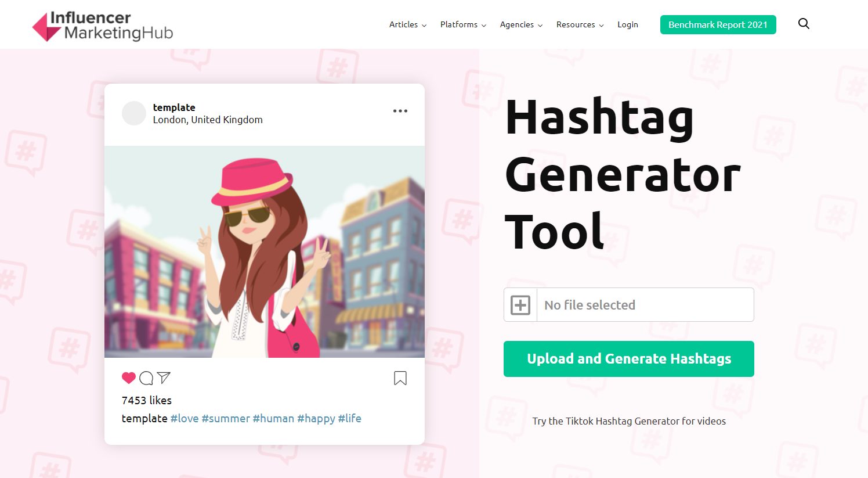
Task: Click the comment bubble icon
Action: [x=146, y=378]
